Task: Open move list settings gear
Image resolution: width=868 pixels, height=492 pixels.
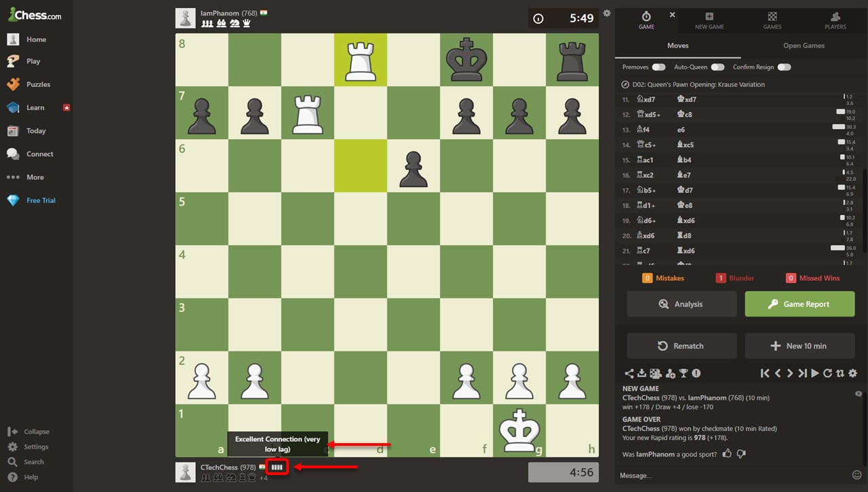Action: tap(853, 373)
